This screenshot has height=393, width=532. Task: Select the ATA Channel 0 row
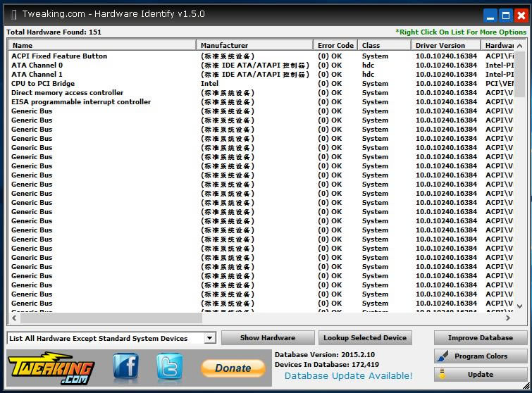coord(261,65)
